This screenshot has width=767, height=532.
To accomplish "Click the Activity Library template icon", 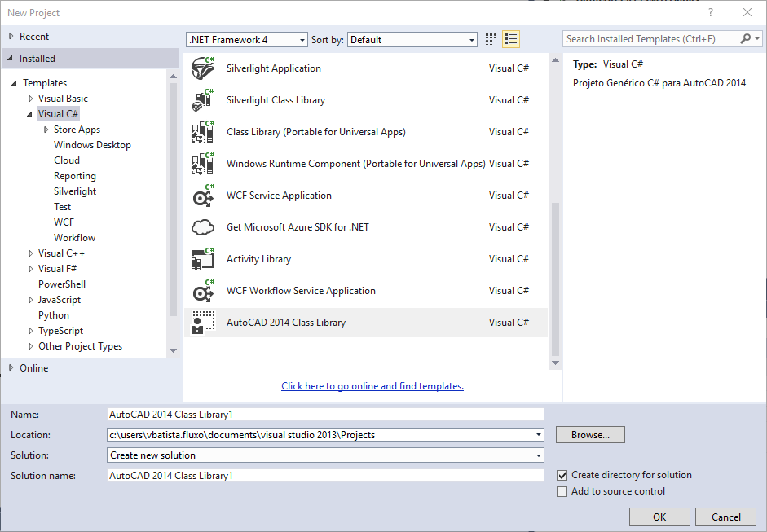I will tap(202, 259).
